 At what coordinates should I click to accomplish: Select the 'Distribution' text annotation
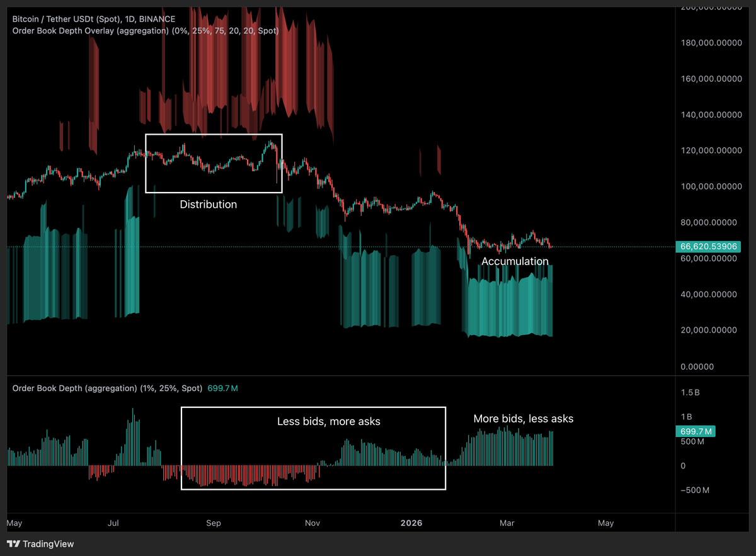pos(208,205)
